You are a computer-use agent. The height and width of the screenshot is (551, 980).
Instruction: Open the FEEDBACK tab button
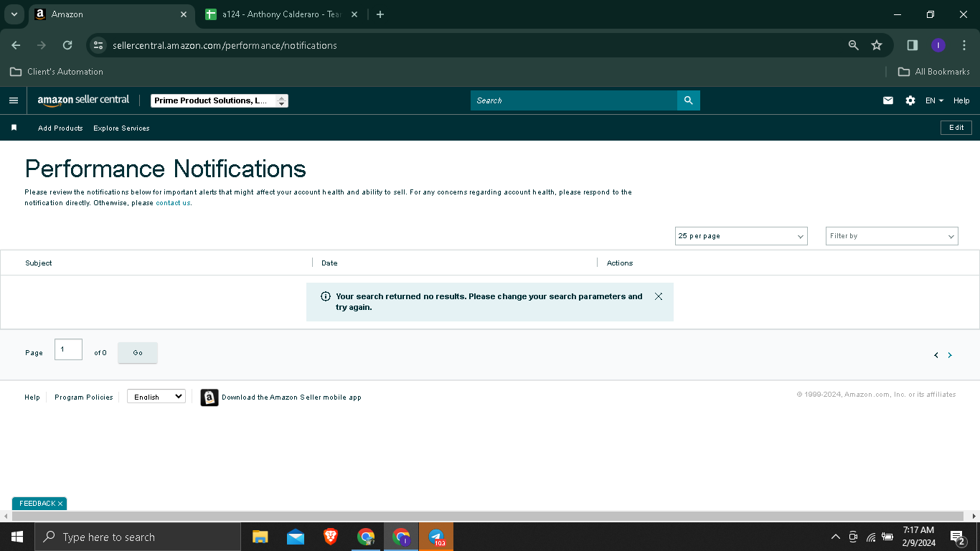point(39,504)
